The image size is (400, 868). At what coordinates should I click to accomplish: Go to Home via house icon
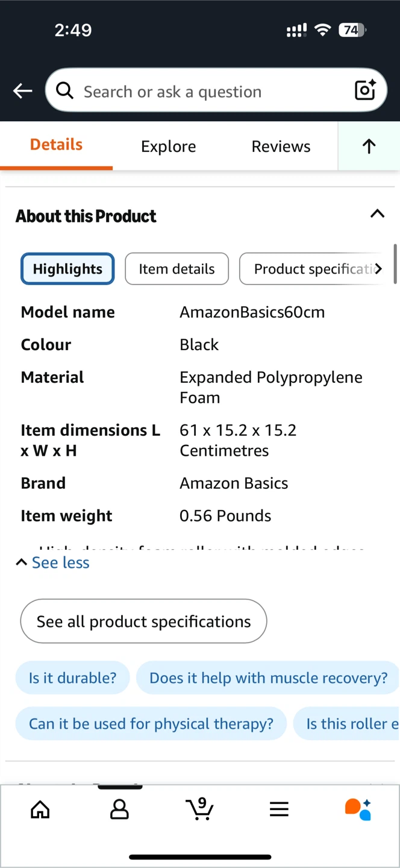tap(40, 810)
